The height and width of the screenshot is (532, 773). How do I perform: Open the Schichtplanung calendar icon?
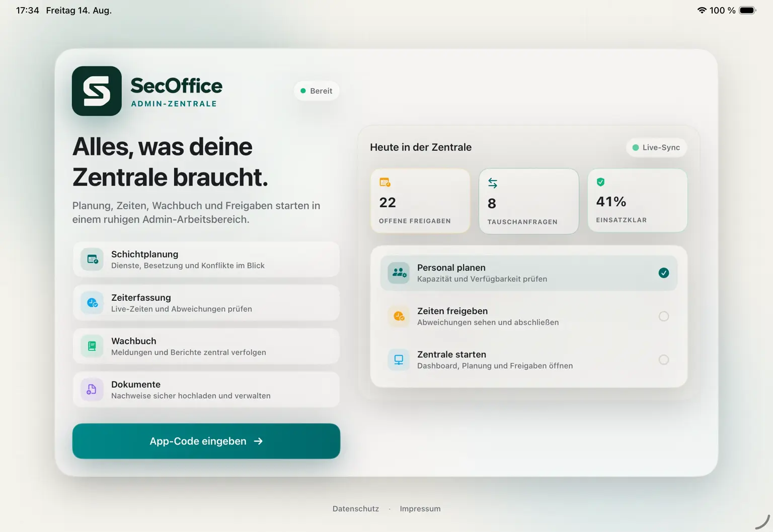[93, 259]
